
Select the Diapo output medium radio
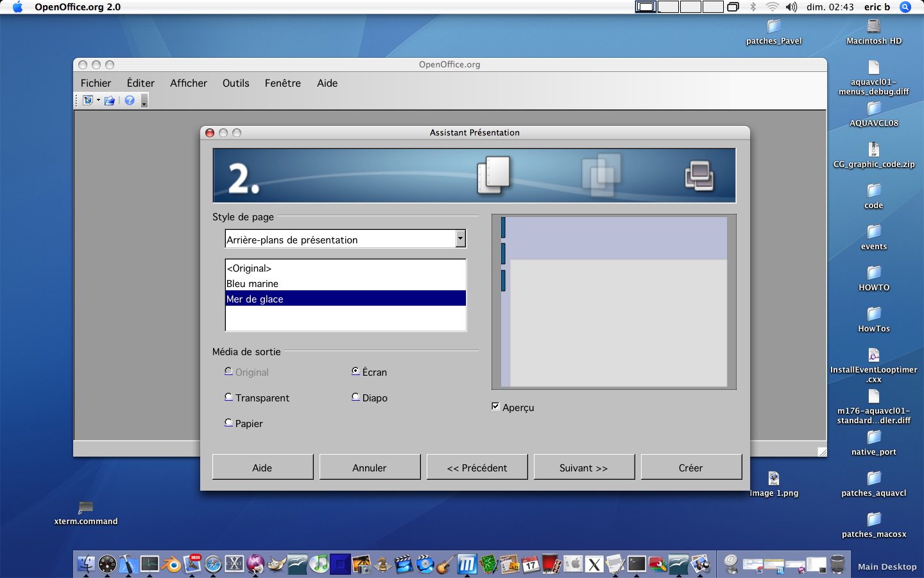355,397
